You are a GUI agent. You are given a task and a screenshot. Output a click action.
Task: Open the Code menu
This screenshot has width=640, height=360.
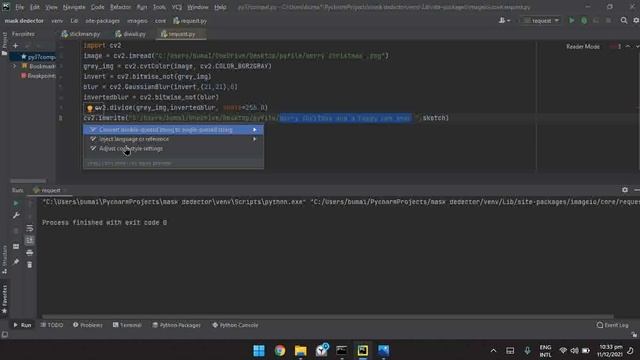coord(98,7)
